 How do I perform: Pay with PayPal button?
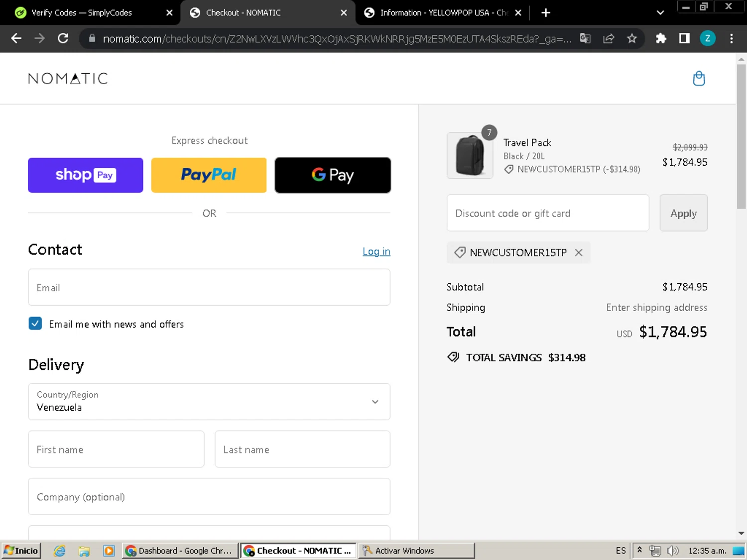tap(209, 175)
